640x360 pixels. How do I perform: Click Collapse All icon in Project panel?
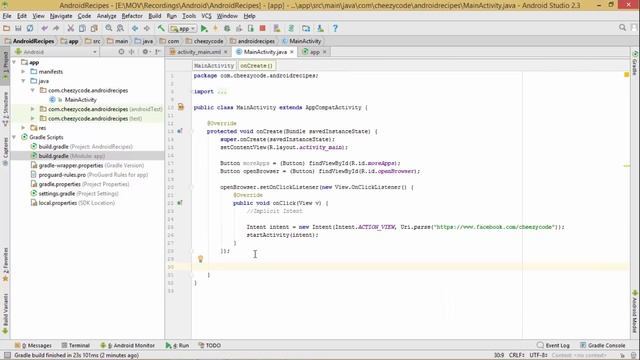click(x=131, y=52)
